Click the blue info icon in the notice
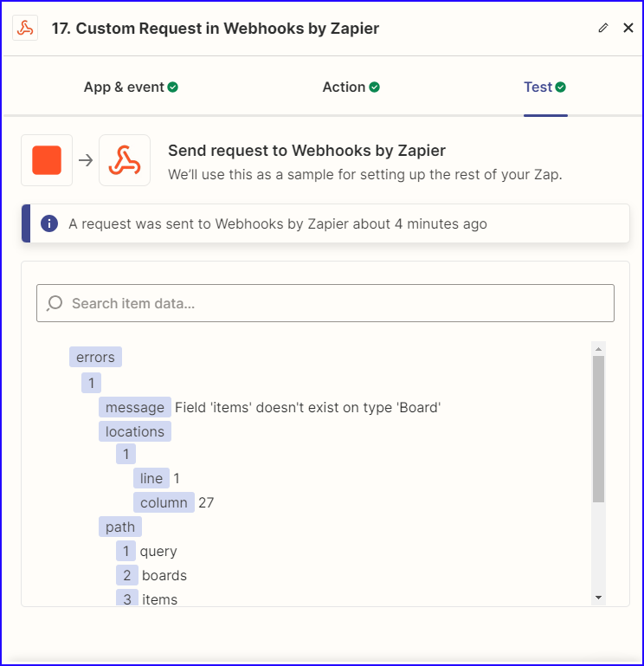The width and height of the screenshot is (644, 666). (x=49, y=223)
